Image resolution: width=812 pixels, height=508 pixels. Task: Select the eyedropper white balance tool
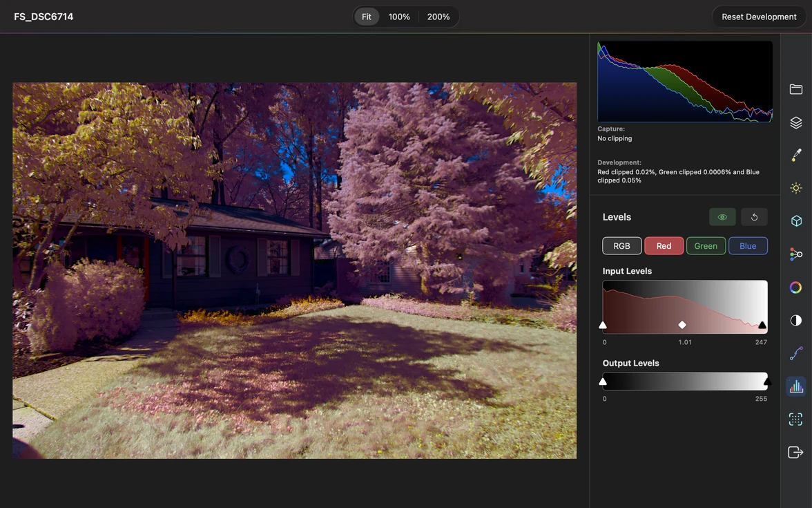tap(796, 155)
